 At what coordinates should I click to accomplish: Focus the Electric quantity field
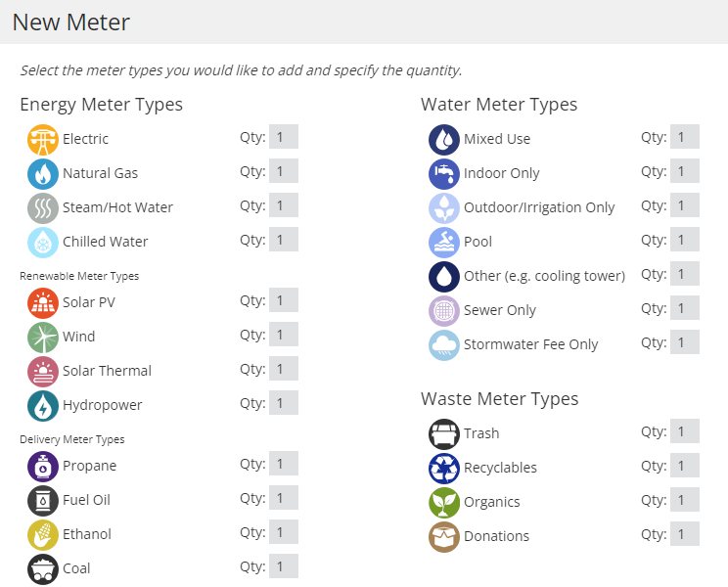283,138
